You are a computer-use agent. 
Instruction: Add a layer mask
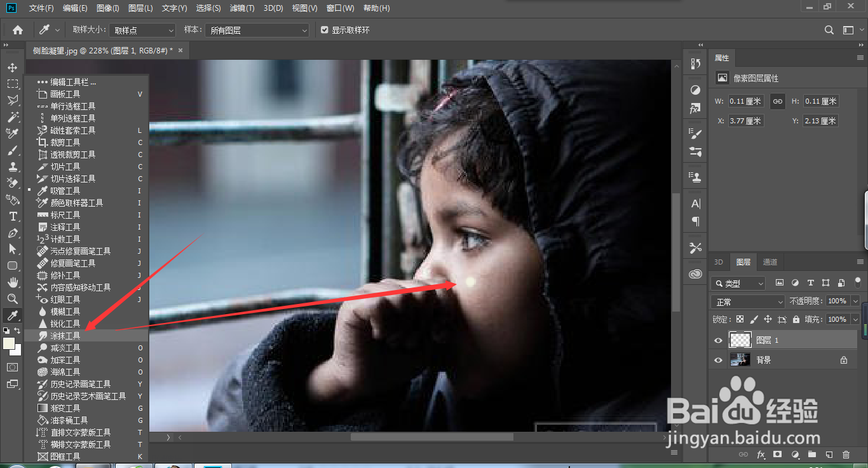tap(778, 455)
